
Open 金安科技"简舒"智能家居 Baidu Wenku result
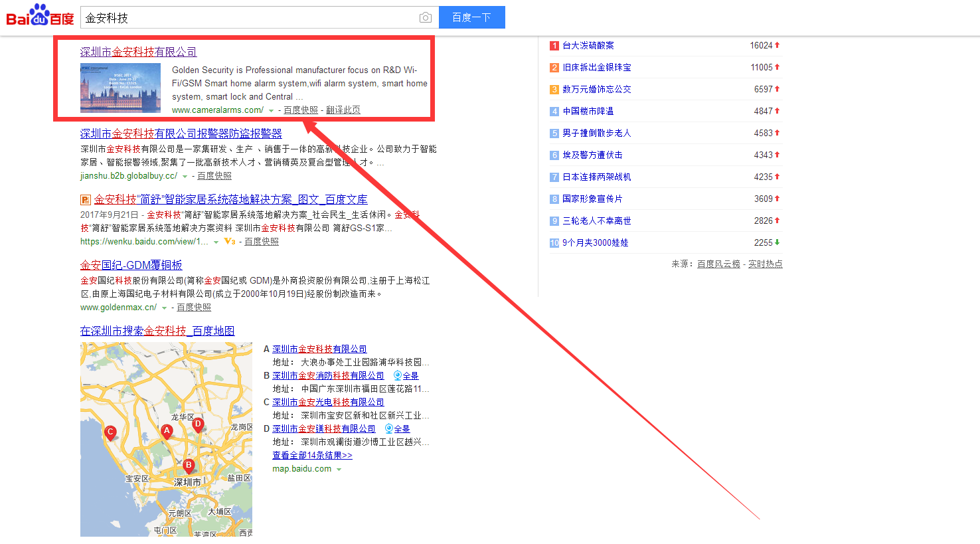click(230, 199)
